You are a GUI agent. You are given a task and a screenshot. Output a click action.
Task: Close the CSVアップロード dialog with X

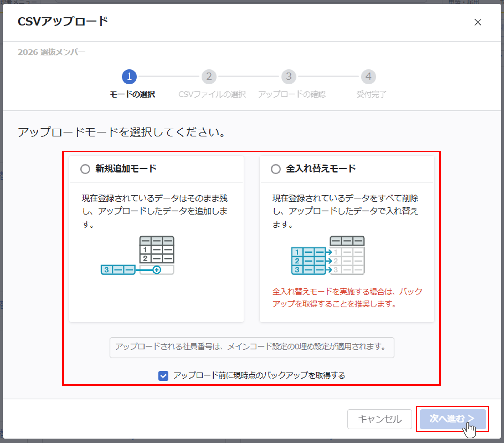tap(478, 22)
